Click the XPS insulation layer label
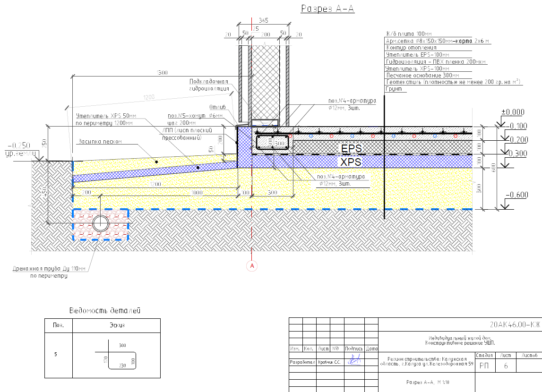The image size is (542, 392). [x=351, y=162]
